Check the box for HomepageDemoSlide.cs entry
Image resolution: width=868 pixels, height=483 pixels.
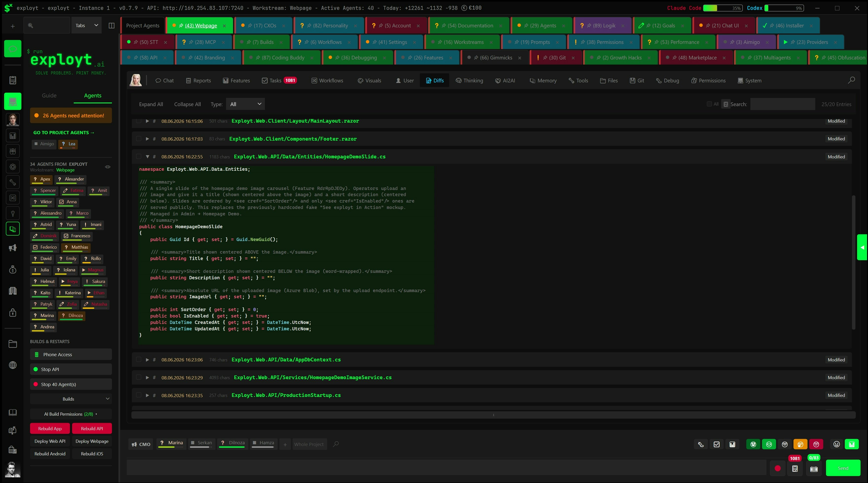tap(139, 156)
